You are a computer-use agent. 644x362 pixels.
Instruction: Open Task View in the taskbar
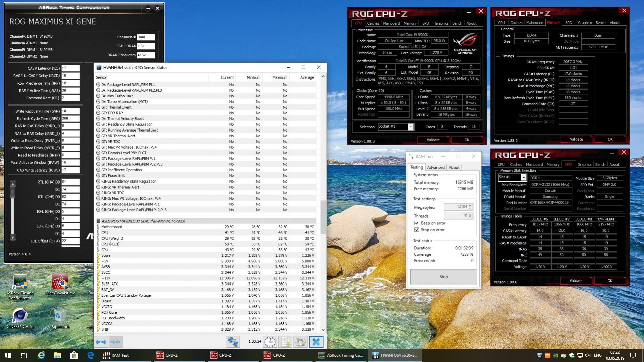pos(24,355)
